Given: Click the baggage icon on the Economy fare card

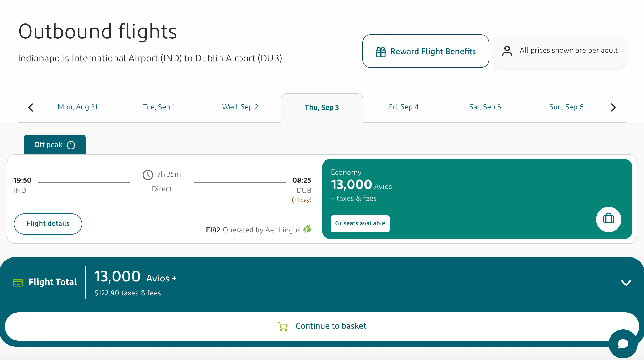Looking at the screenshot, I should pos(609,219).
